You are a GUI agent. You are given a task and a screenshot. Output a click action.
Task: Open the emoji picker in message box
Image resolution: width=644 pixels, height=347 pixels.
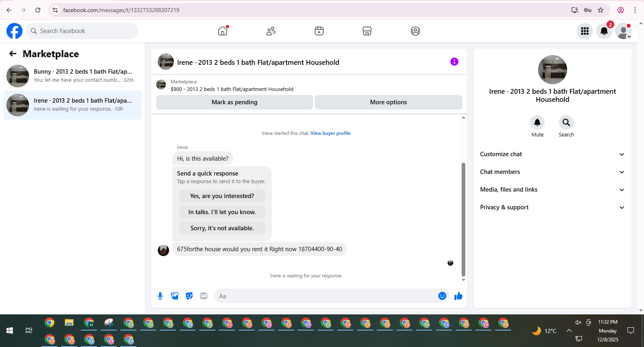(442, 296)
